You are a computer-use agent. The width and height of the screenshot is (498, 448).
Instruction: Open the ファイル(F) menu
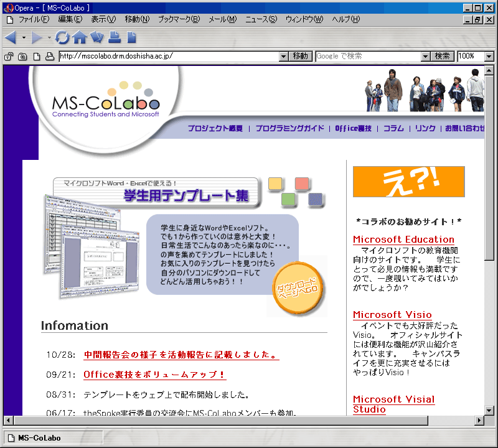(x=34, y=19)
